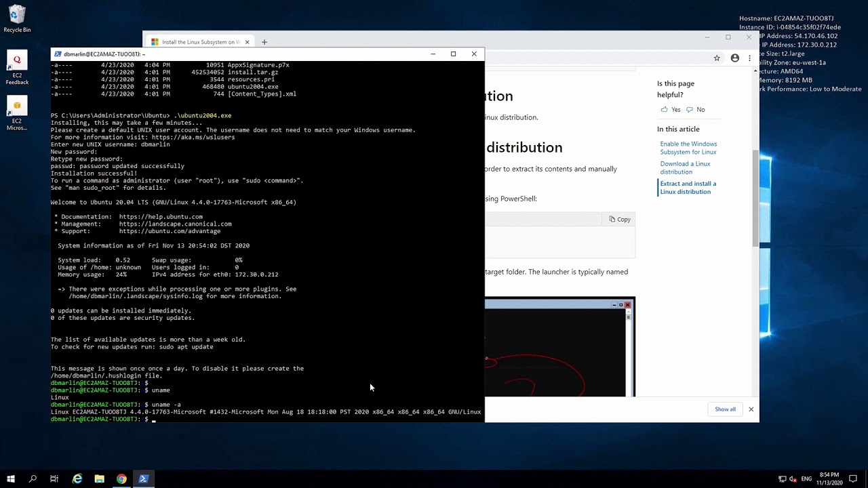Open Task View on the taskbar
Screen dimensions: 868x488
(x=54, y=479)
